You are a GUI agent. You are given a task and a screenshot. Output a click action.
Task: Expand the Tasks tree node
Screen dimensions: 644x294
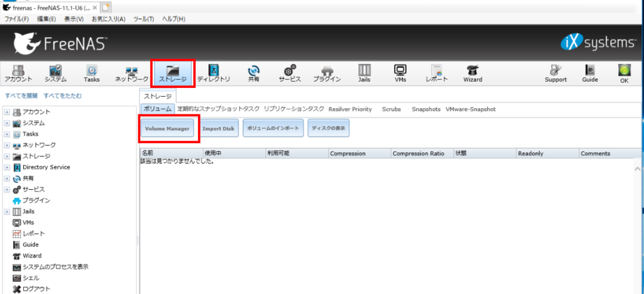pos(7,134)
